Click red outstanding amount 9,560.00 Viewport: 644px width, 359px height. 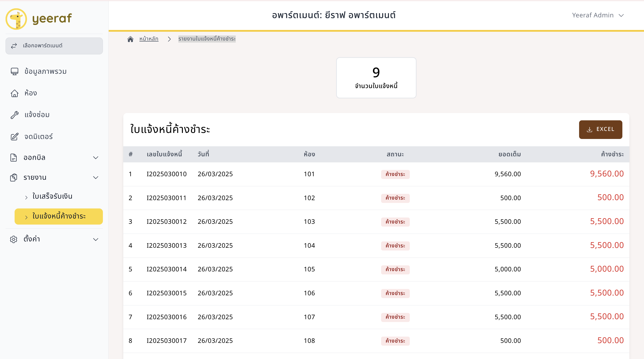click(607, 174)
